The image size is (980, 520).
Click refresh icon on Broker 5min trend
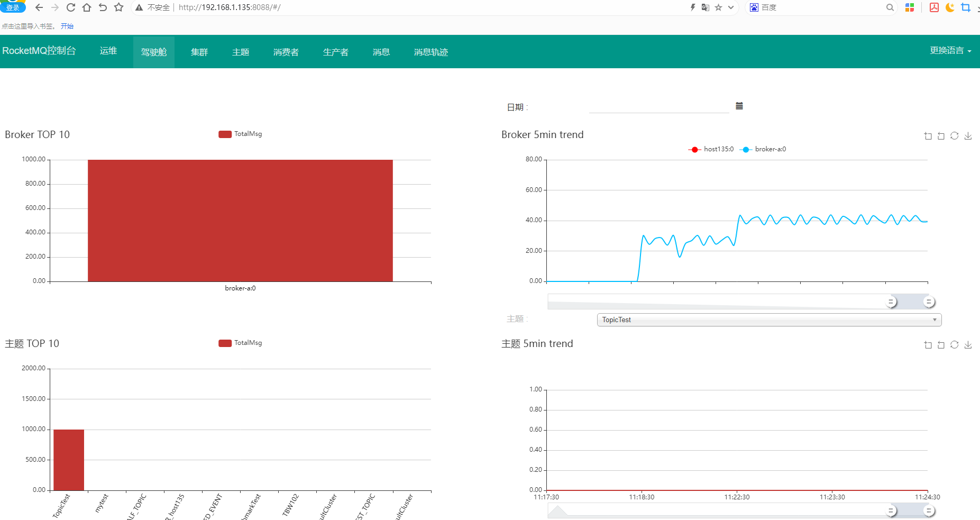[x=955, y=136]
